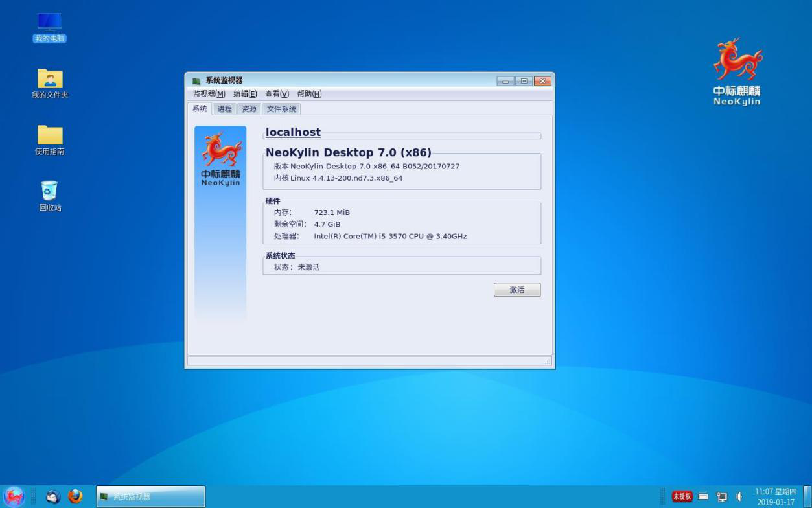Screen dimensions: 812x508
Task: Open the 监视器 (Monitor) menu
Action: click(209, 94)
